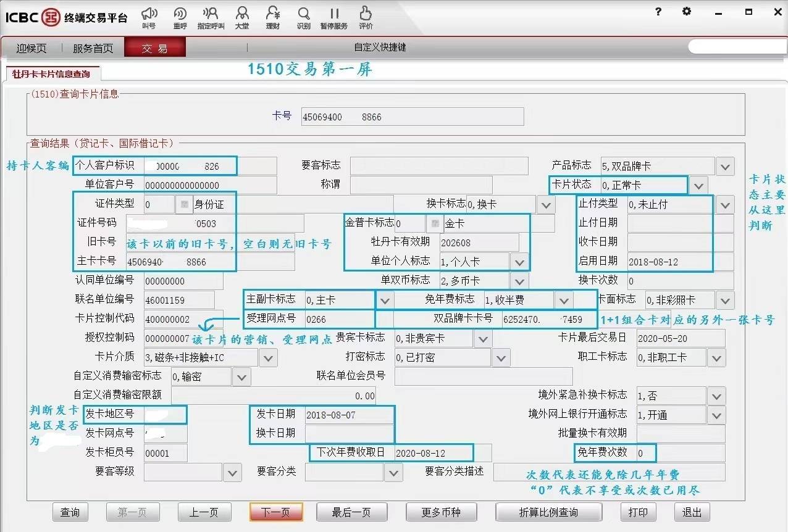
Task: Switch to the 迎候页 tab
Action: click(31, 48)
